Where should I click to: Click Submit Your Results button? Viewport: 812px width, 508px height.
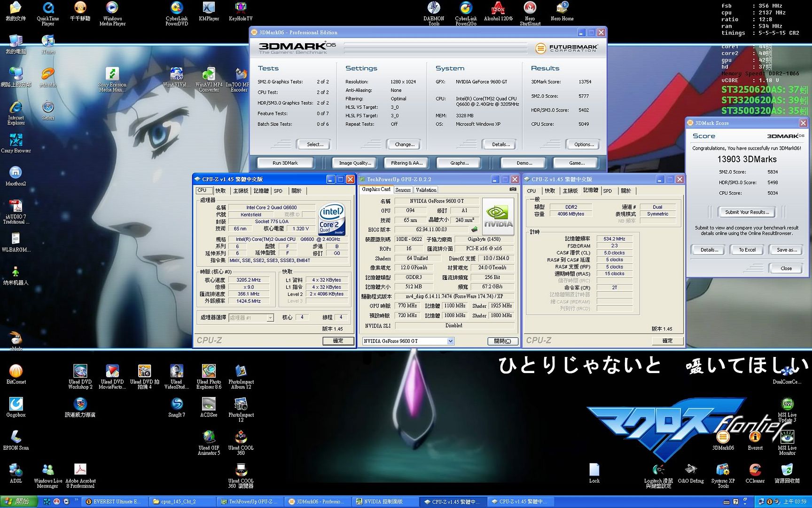pos(747,212)
